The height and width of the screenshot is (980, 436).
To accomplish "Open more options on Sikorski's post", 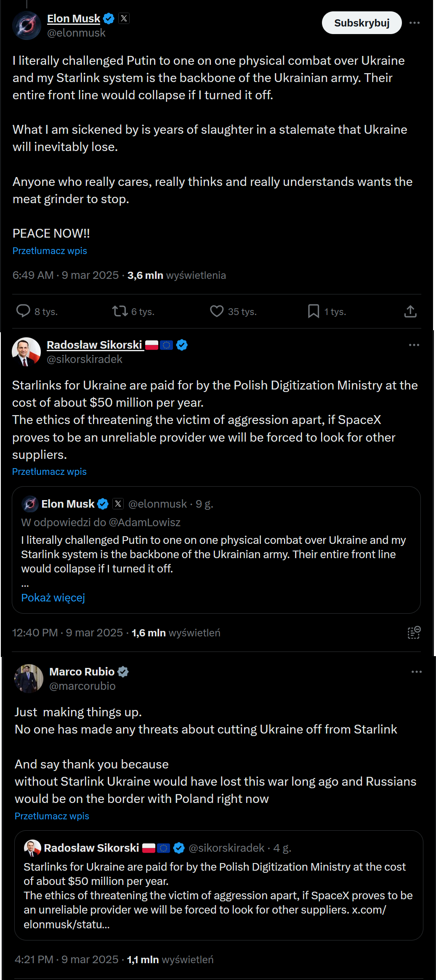I will (414, 345).
